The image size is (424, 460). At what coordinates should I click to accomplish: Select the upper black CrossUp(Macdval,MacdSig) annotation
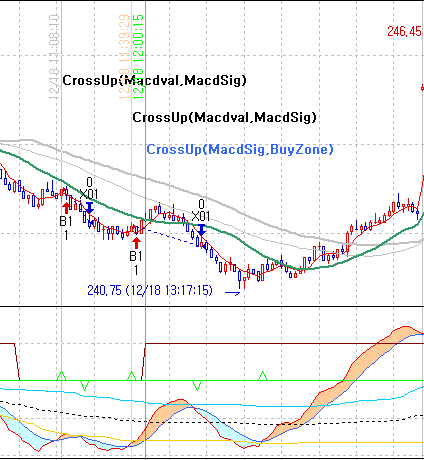[154, 80]
